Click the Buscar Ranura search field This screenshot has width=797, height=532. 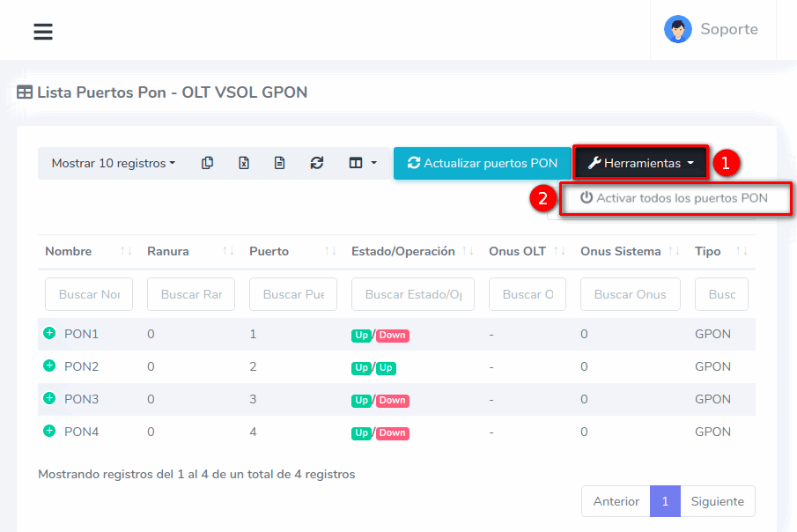(x=191, y=294)
